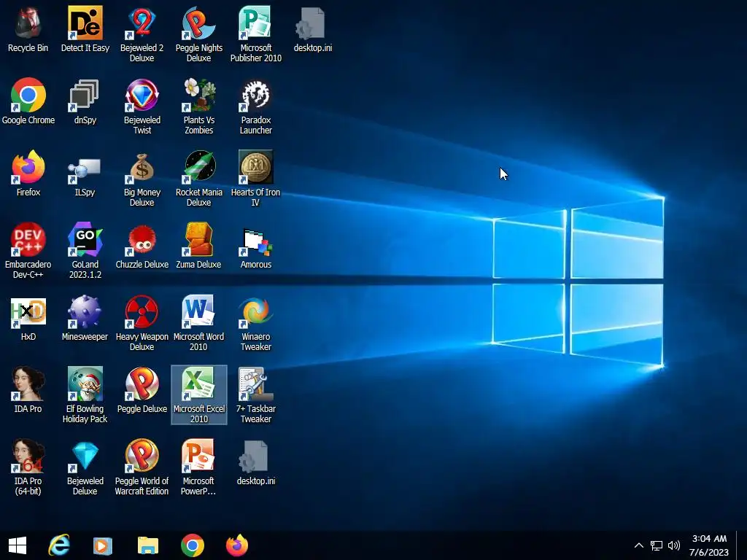Select the Microsoft PowerPoint shortcut

198,467
